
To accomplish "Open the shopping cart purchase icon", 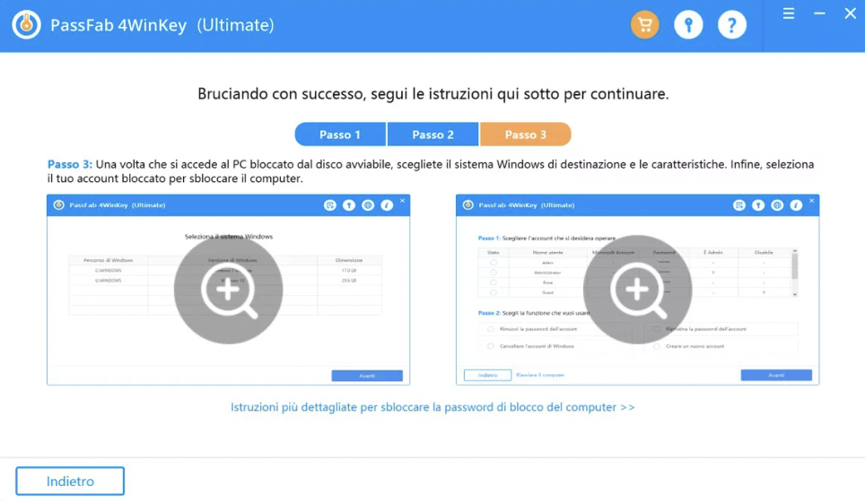I will (x=645, y=25).
